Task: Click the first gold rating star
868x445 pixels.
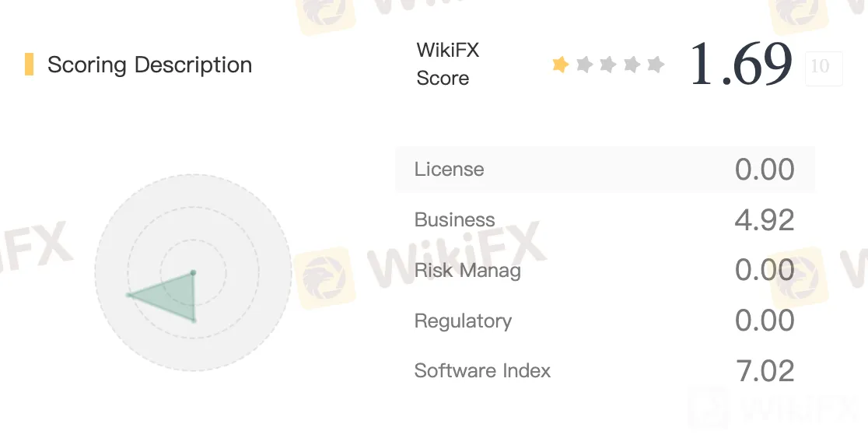Action: click(x=560, y=65)
